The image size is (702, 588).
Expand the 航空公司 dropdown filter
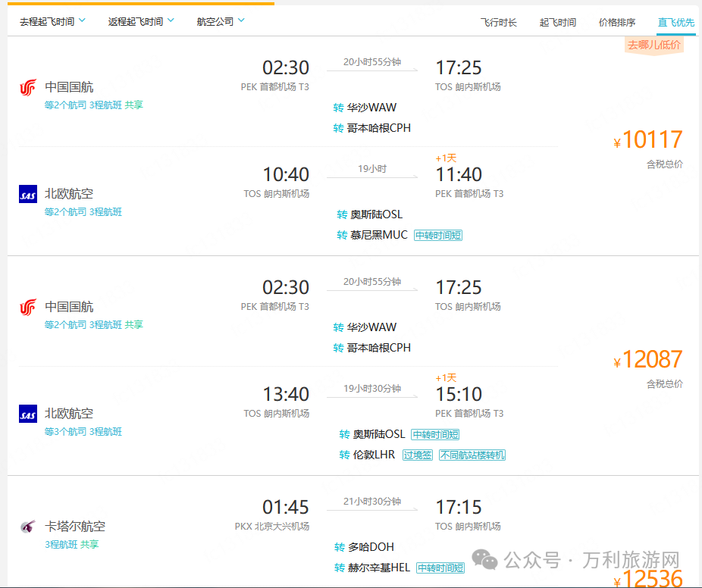coord(221,21)
